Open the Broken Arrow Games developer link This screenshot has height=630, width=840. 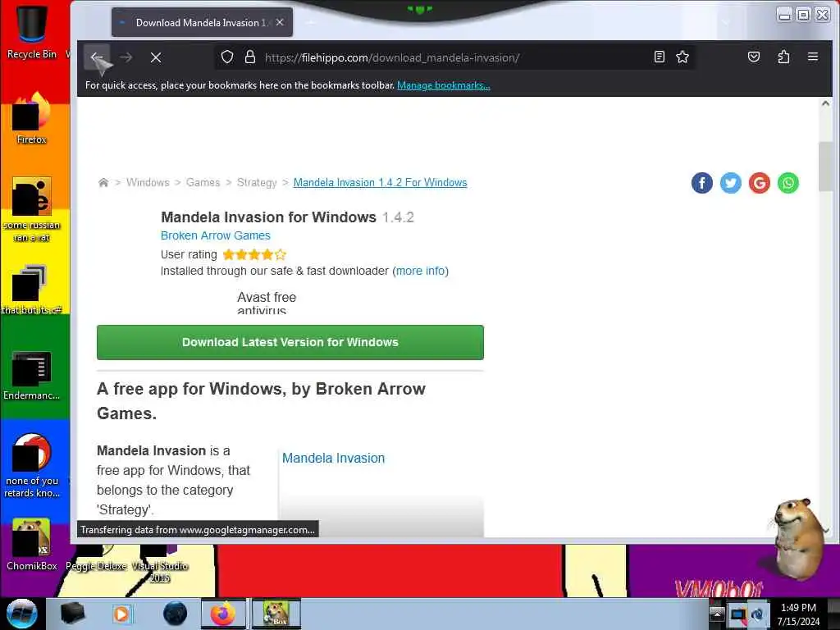[x=216, y=235]
